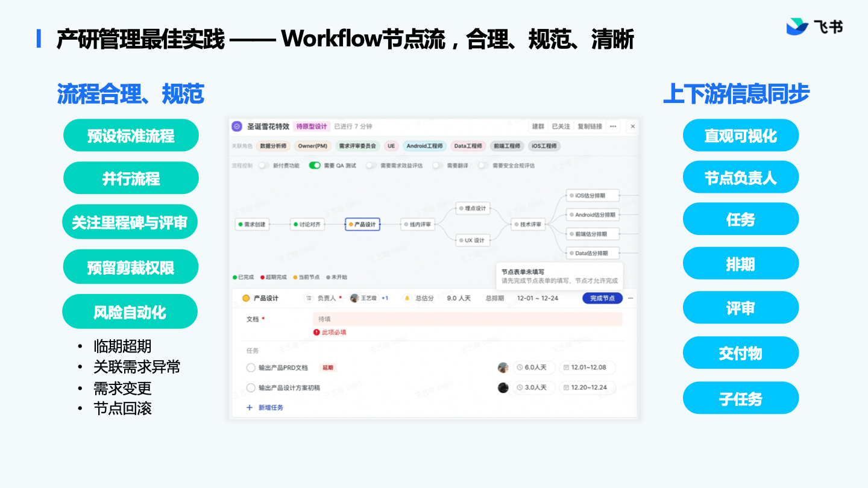The height and width of the screenshot is (488, 868).
Task: Click the 预设标准流程 pill
Action: click(x=131, y=135)
